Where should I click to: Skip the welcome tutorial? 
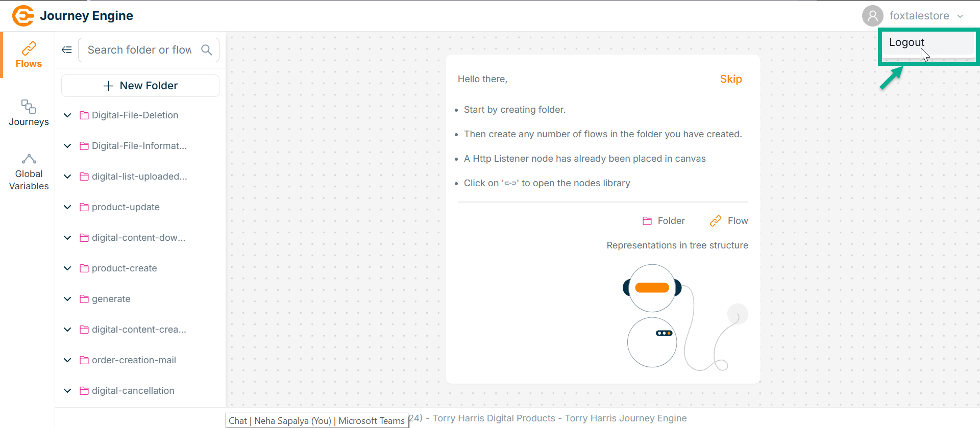[x=730, y=79]
